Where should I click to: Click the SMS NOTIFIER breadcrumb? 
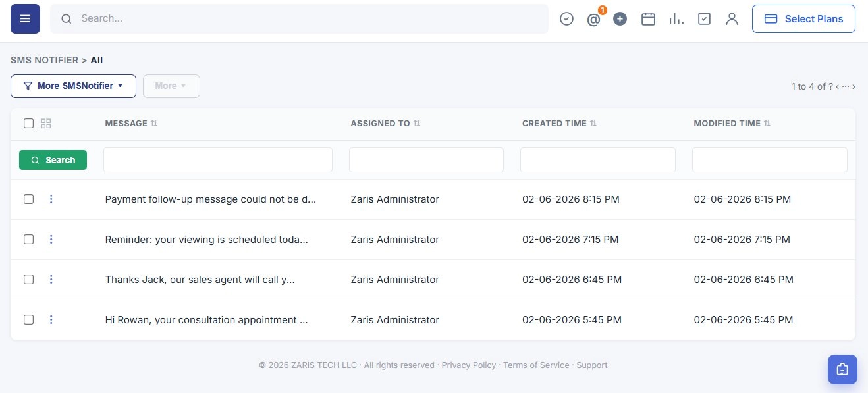44,60
